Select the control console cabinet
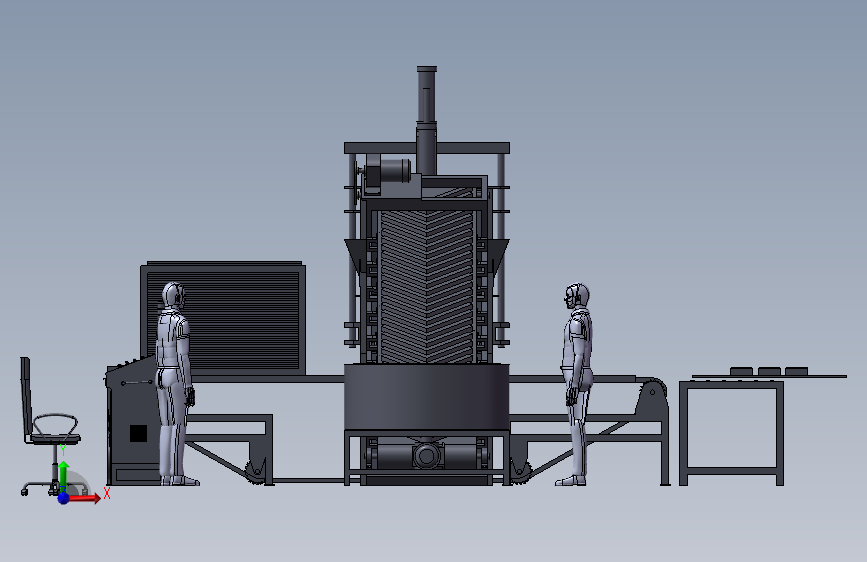 132,421
